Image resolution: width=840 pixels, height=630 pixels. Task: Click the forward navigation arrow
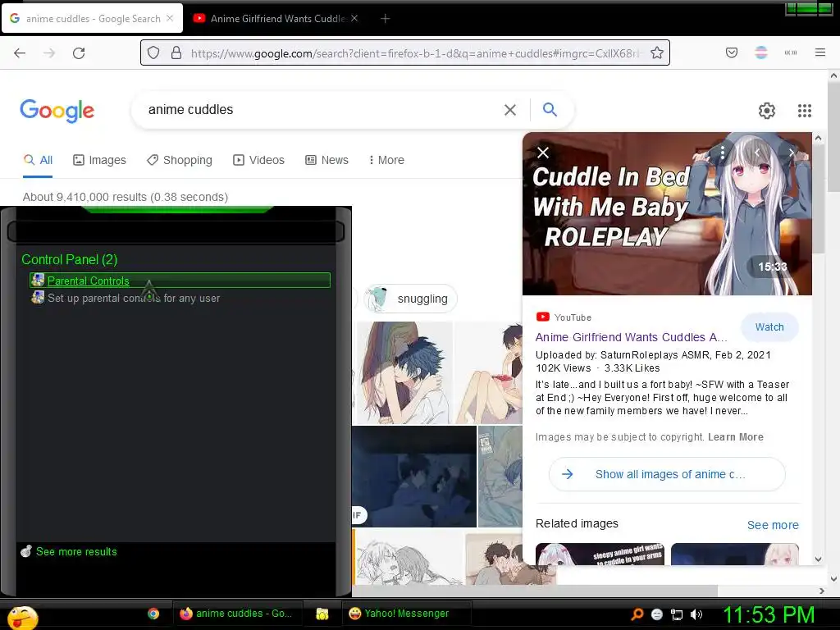[49, 53]
